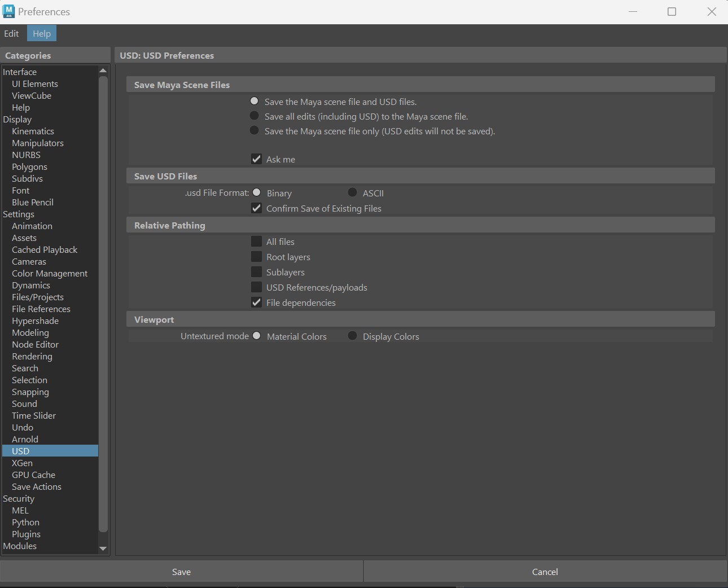Screen dimensions: 728x588
Task: Select the XGen category
Action: click(22, 463)
